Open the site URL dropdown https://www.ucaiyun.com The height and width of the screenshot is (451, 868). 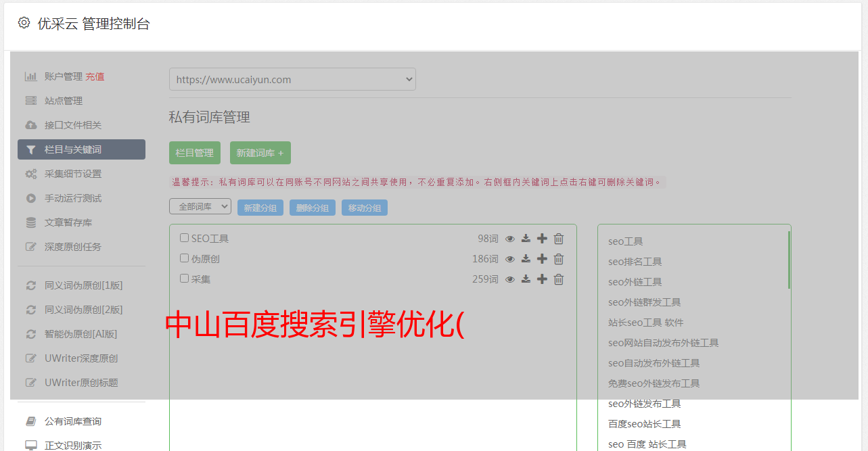[292, 79]
